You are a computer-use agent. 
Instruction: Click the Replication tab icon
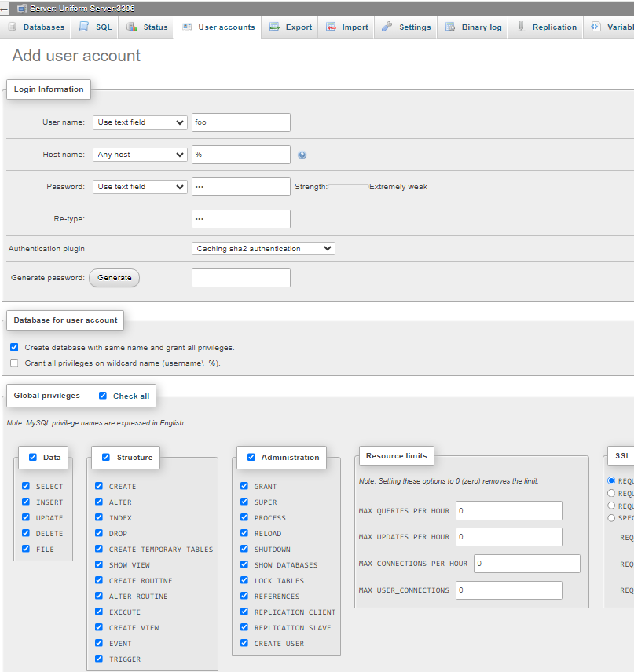(521, 27)
